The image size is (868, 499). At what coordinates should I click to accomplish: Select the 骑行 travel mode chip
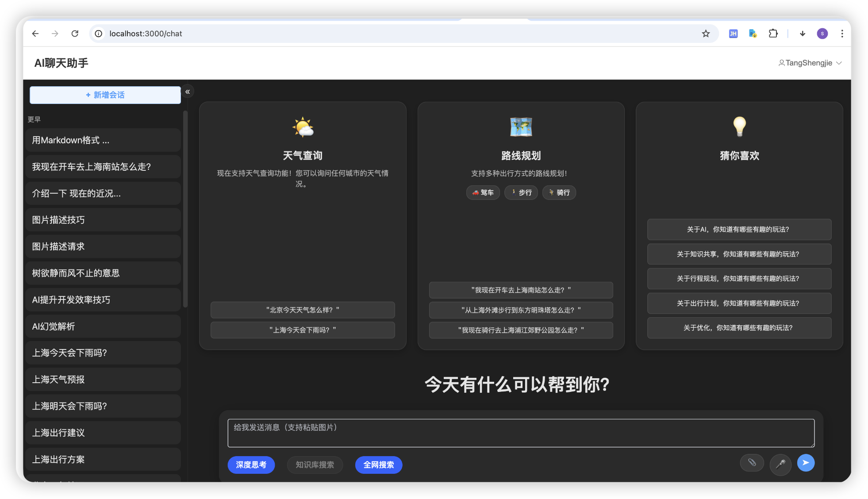click(559, 192)
